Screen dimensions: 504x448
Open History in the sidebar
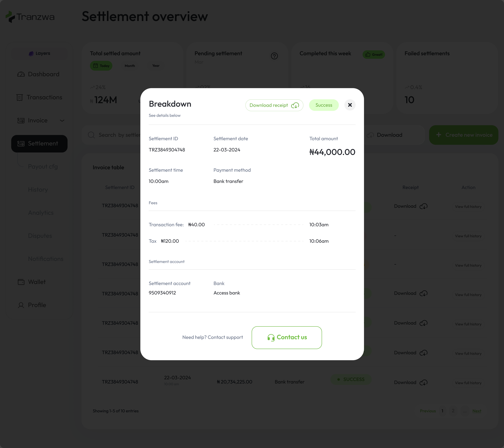(x=38, y=190)
